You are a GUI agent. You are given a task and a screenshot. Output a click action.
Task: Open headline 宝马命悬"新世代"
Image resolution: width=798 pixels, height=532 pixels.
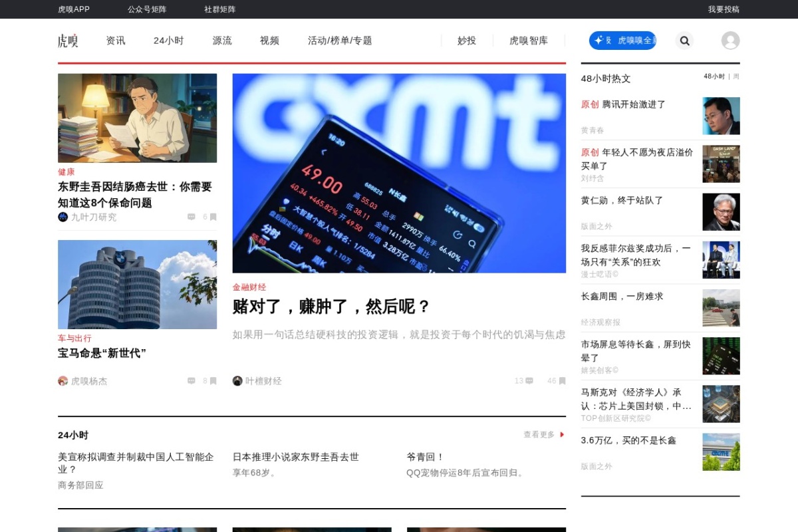tap(102, 353)
